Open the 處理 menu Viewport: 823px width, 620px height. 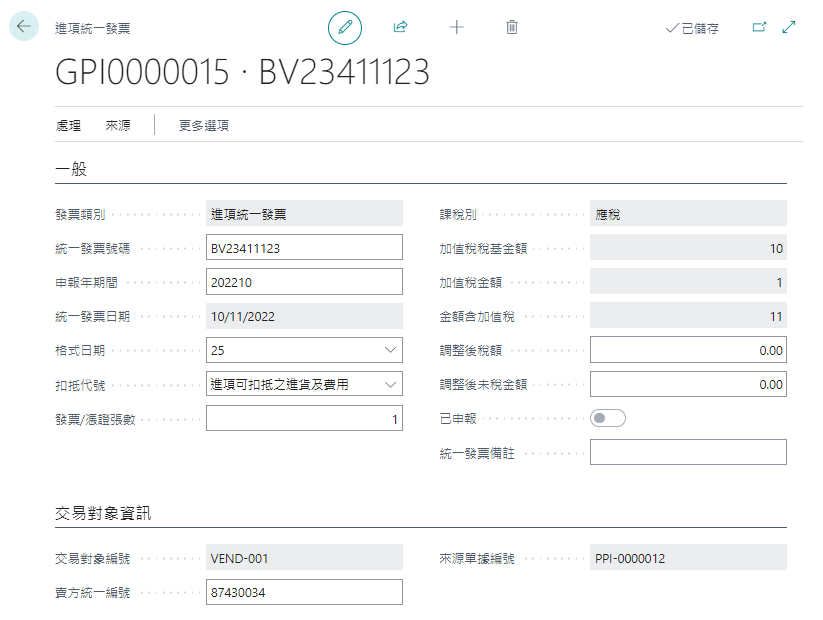pos(68,125)
